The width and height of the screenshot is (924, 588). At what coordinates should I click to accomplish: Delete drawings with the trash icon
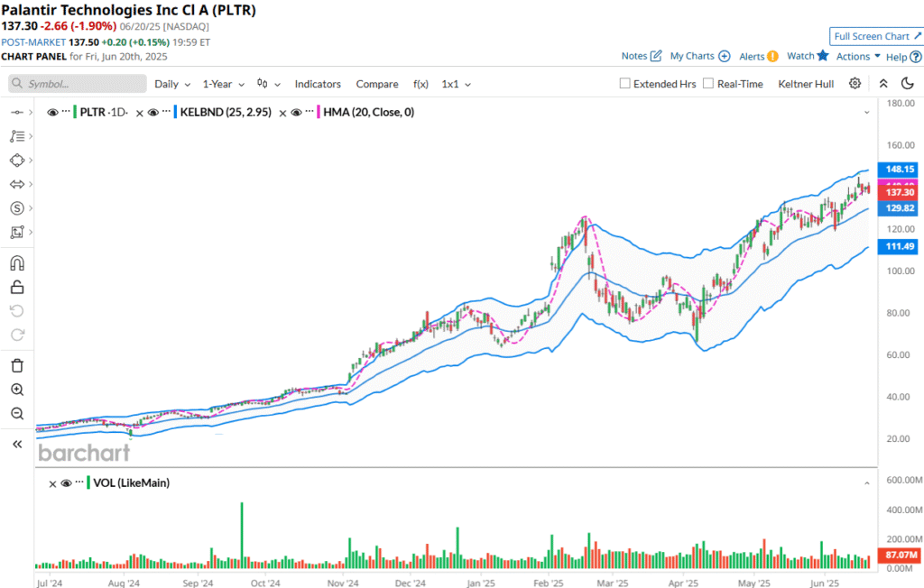click(17, 365)
